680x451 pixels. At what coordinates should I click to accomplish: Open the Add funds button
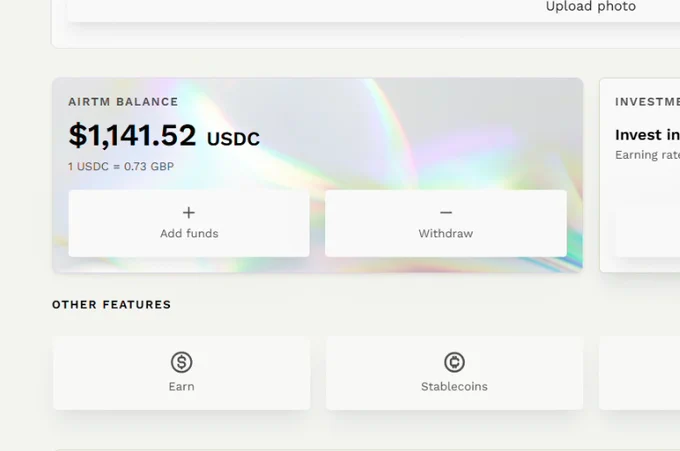coord(189,223)
